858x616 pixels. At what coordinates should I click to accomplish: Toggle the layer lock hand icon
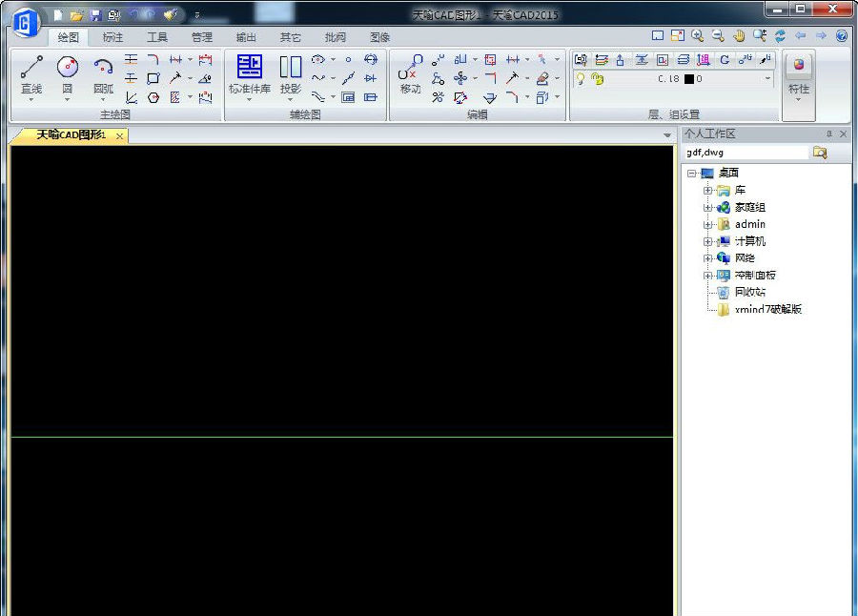coord(598,79)
